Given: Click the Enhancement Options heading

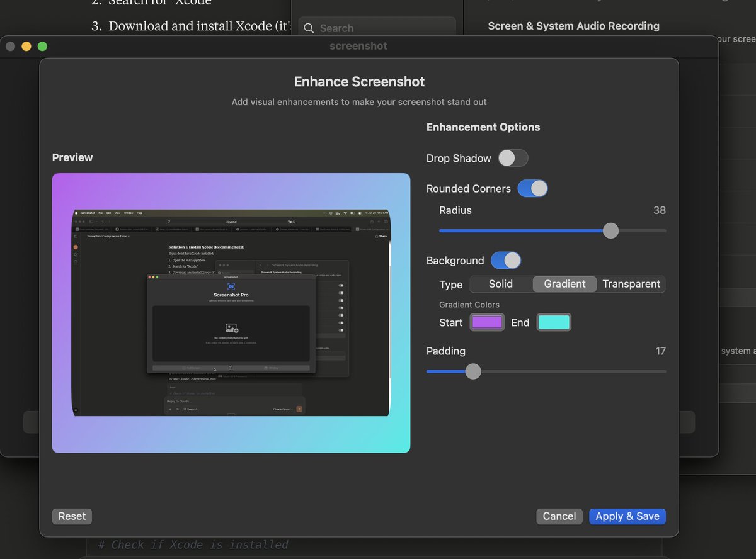Looking at the screenshot, I should [483, 127].
